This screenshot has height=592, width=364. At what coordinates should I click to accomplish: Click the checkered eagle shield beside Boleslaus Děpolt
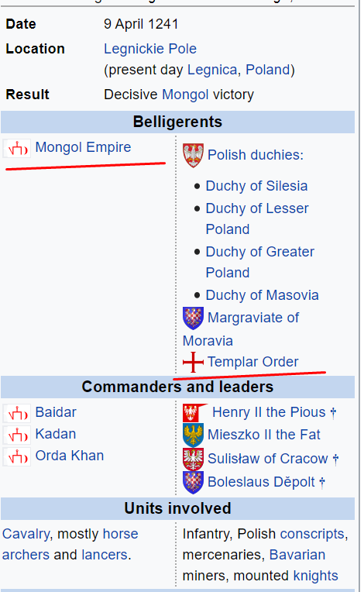(193, 483)
